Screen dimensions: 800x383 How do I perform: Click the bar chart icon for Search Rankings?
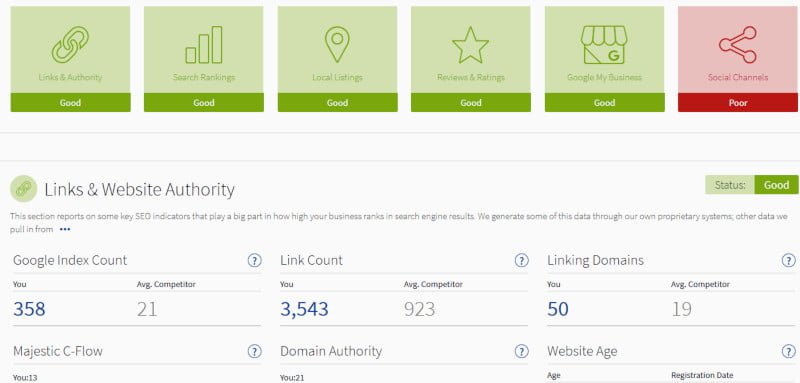click(x=204, y=45)
